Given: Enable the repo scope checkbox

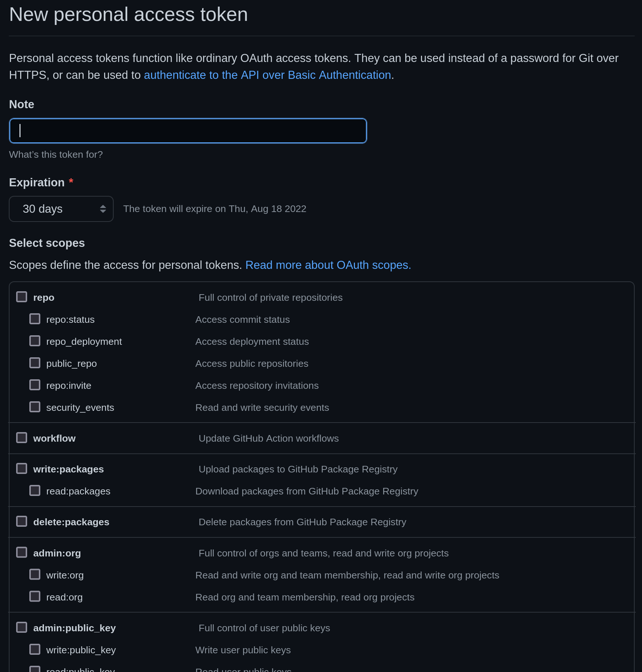Looking at the screenshot, I should tap(22, 296).
